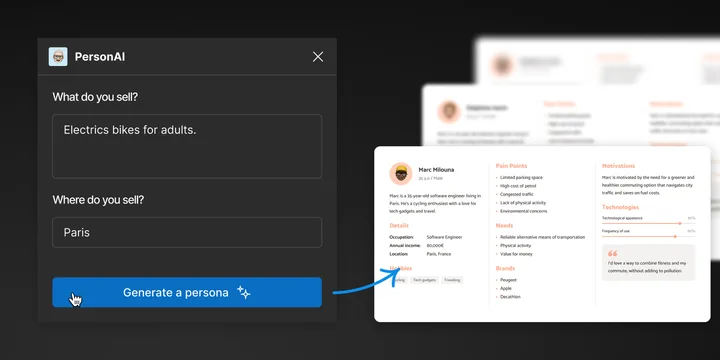720x360 pixels.
Task: Select the 'Decathlon' brand entry
Action: point(510,297)
